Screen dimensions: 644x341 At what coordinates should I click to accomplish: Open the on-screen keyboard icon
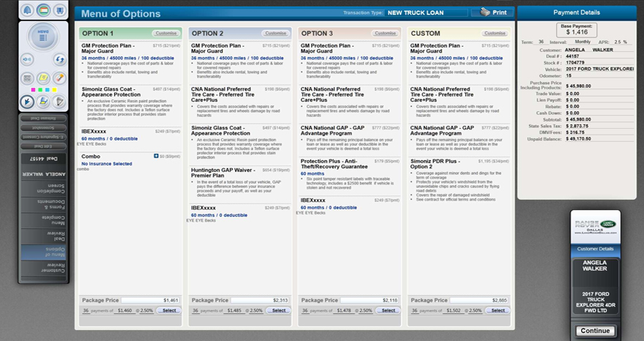(27, 78)
